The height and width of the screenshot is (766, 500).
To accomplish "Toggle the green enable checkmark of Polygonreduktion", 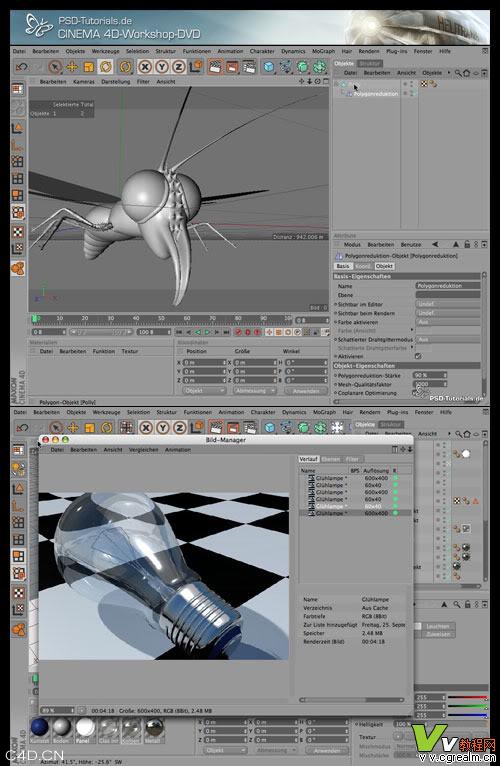I will [412, 93].
